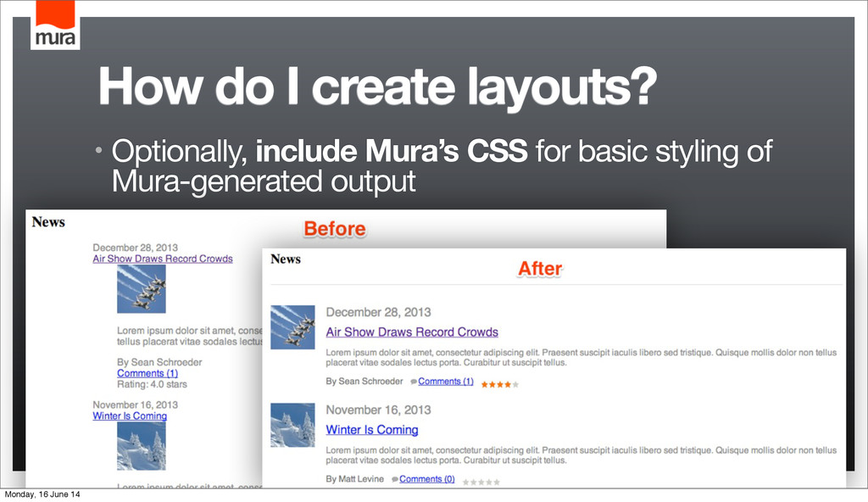This screenshot has width=868, height=502.
Task: Click 'By Sean Schroeder' in After panel
Action: 364,382
